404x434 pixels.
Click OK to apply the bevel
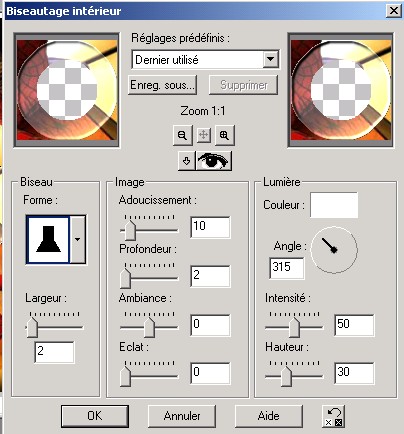(95, 416)
